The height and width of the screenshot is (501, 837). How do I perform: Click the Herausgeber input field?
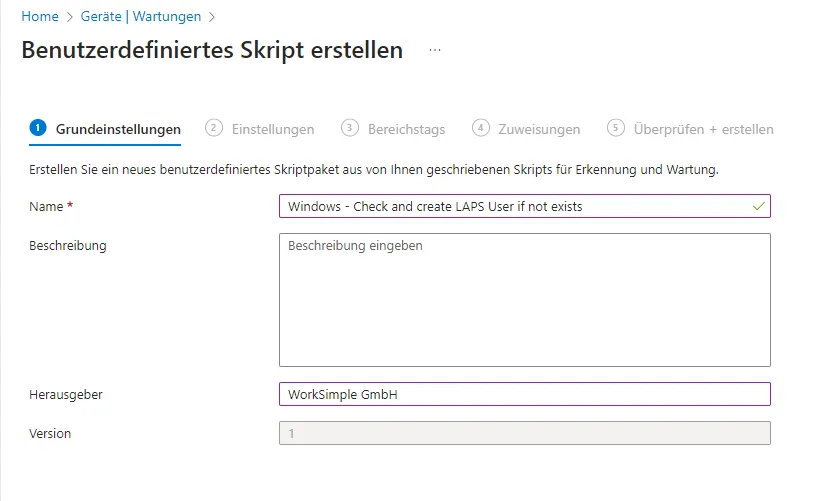click(x=524, y=394)
